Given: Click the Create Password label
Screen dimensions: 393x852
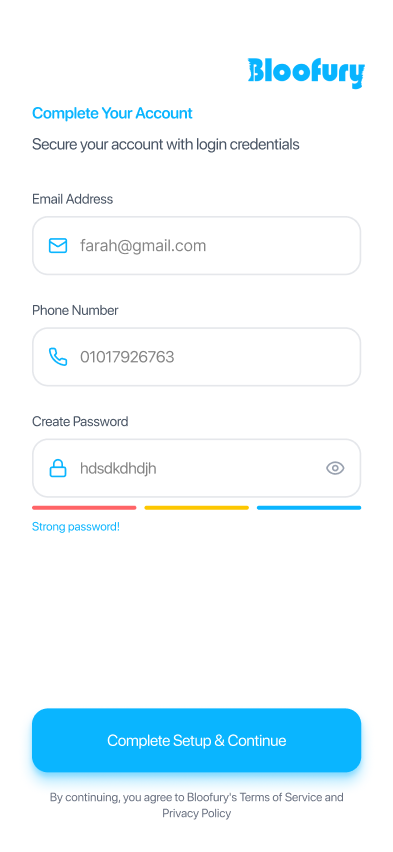Looking at the screenshot, I should click(80, 422).
